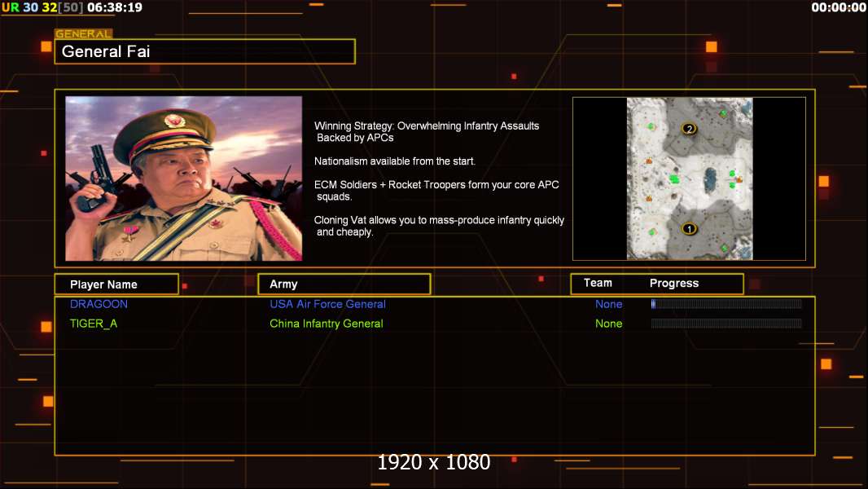Viewport: 868px width, 489px height.
Task: Click the Army column header
Action: click(344, 284)
